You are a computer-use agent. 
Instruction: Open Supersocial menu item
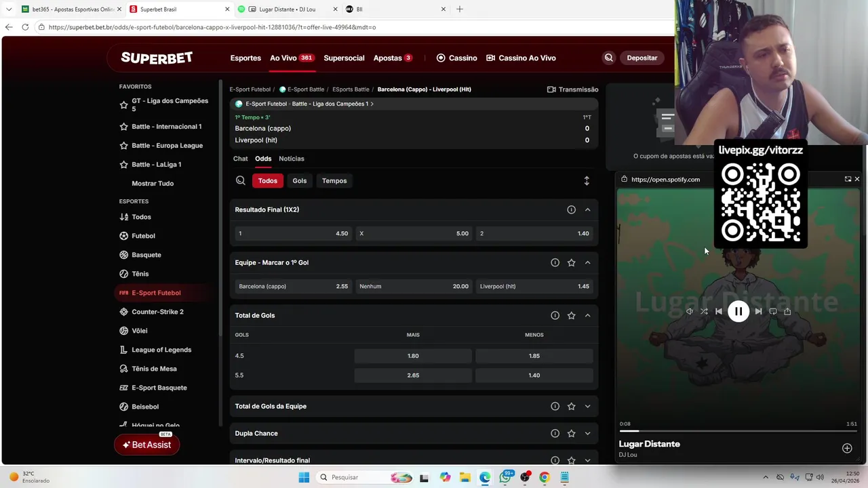344,58
